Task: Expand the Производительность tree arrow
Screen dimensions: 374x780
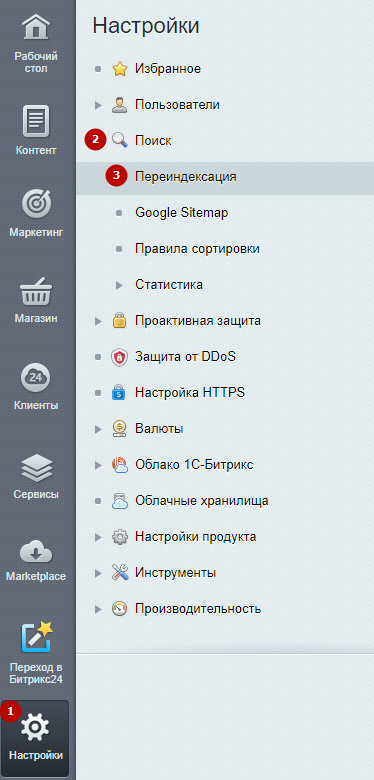Action: pyautogui.click(x=98, y=609)
